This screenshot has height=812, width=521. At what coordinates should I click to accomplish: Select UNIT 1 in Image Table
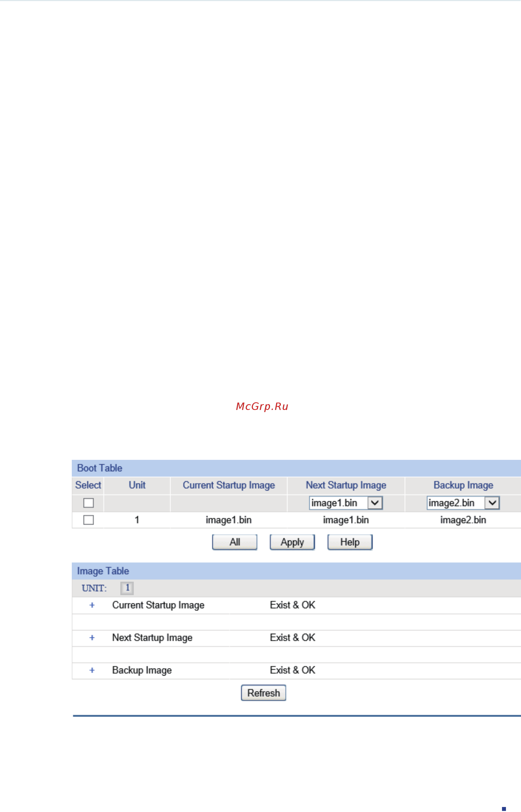127,588
